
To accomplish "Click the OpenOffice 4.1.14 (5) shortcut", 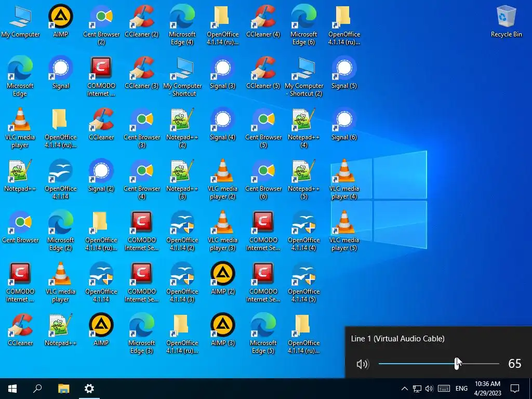I will coord(303,282).
